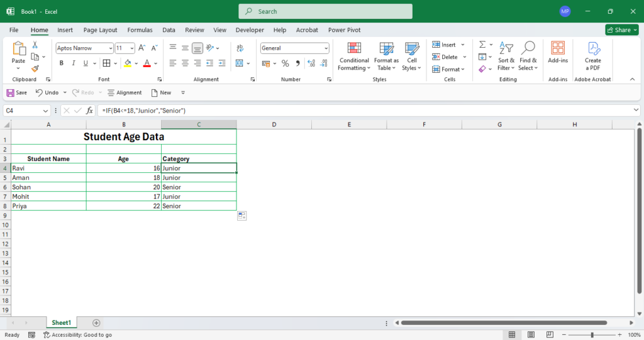Open Cell Styles gallery
Image resolution: width=644 pixels, height=340 pixels.
tap(411, 57)
